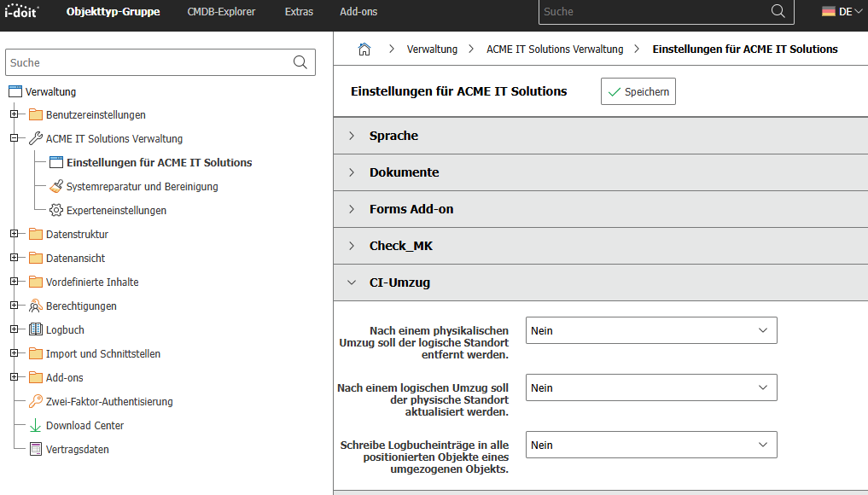
Task: Click the Vordefinierte Inhalte folder icon
Action: [36, 282]
